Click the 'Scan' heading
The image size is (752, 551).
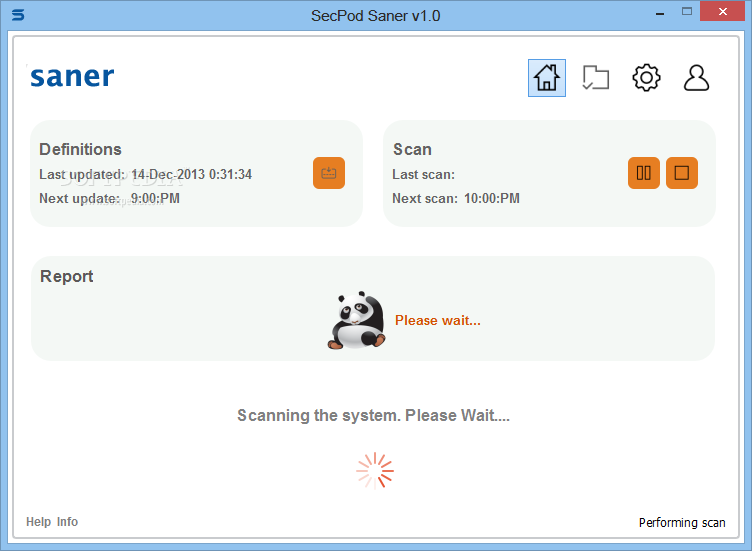pos(412,149)
